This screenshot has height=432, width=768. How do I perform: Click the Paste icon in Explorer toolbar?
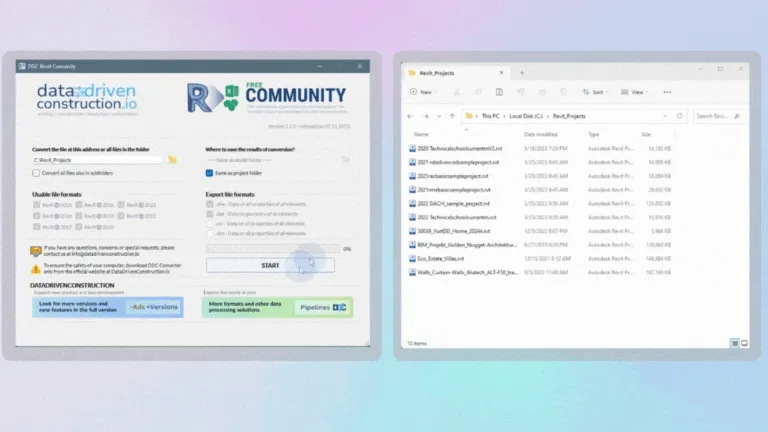point(499,92)
